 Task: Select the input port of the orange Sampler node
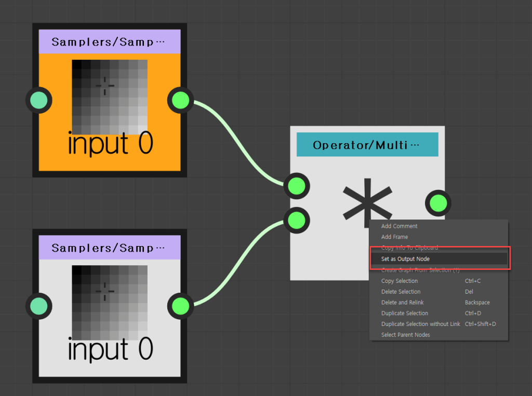coord(38,100)
